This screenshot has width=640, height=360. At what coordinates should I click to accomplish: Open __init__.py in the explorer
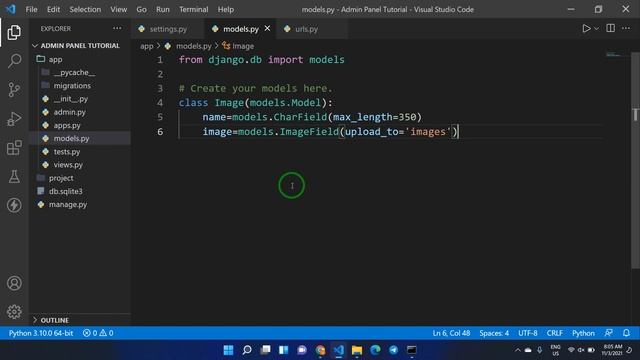click(x=80, y=99)
